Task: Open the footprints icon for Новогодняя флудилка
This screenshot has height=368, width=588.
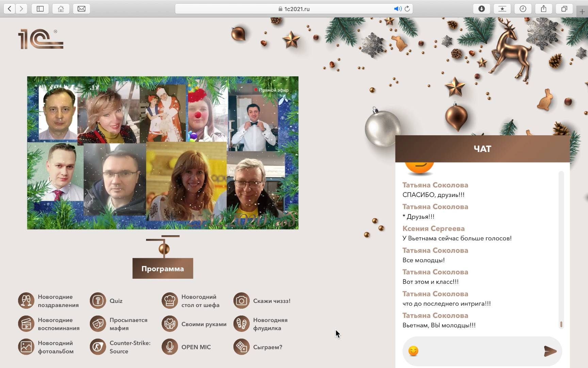Action: tap(241, 324)
